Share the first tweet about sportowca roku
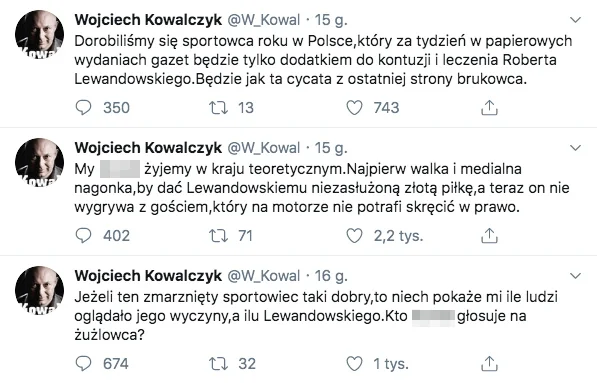This screenshot has height=383, width=597. 489,107
